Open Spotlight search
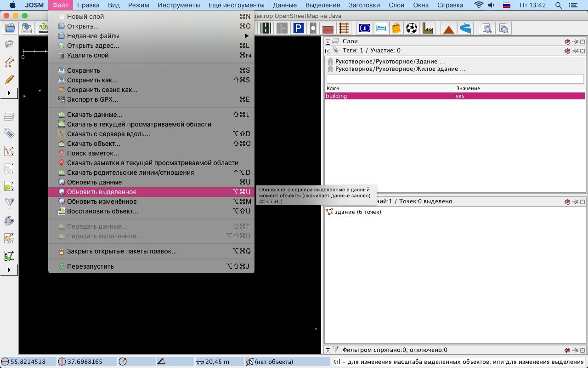 point(559,5)
